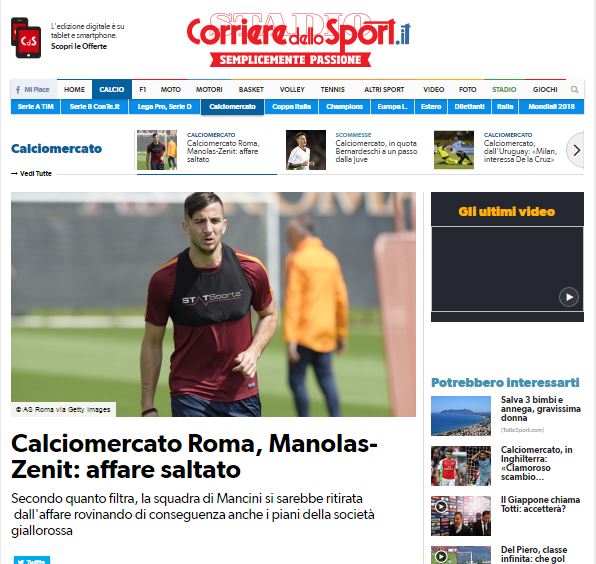Open the CALCIO menu tab
This screenshot has width=596, height=564.
(x=112, y=89)
